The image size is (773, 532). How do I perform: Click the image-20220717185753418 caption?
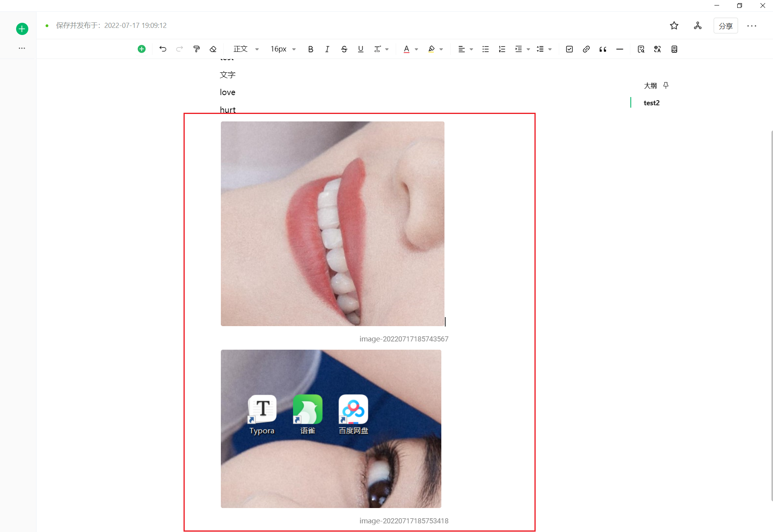pyautogui.click(x=404, y=521)
